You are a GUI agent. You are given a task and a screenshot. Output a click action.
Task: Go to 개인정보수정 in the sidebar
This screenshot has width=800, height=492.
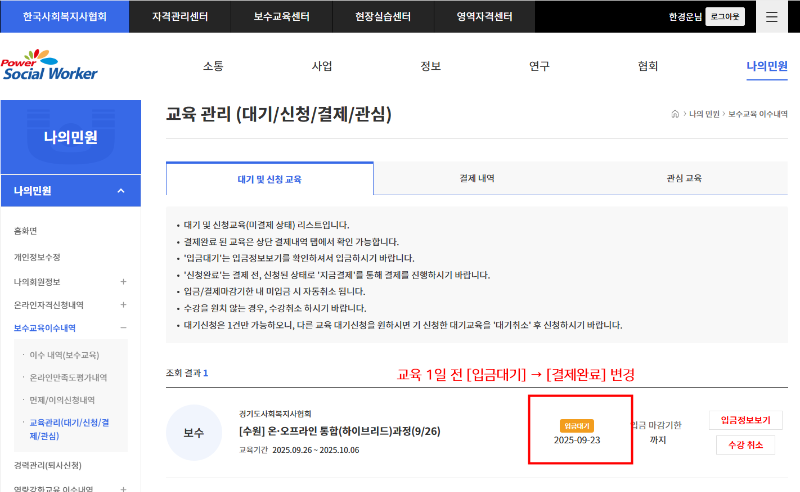[x=37, y=257]
